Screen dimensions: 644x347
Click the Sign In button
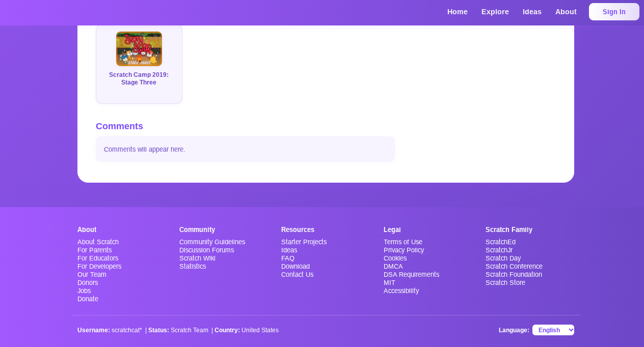click(x=613, y=12)
